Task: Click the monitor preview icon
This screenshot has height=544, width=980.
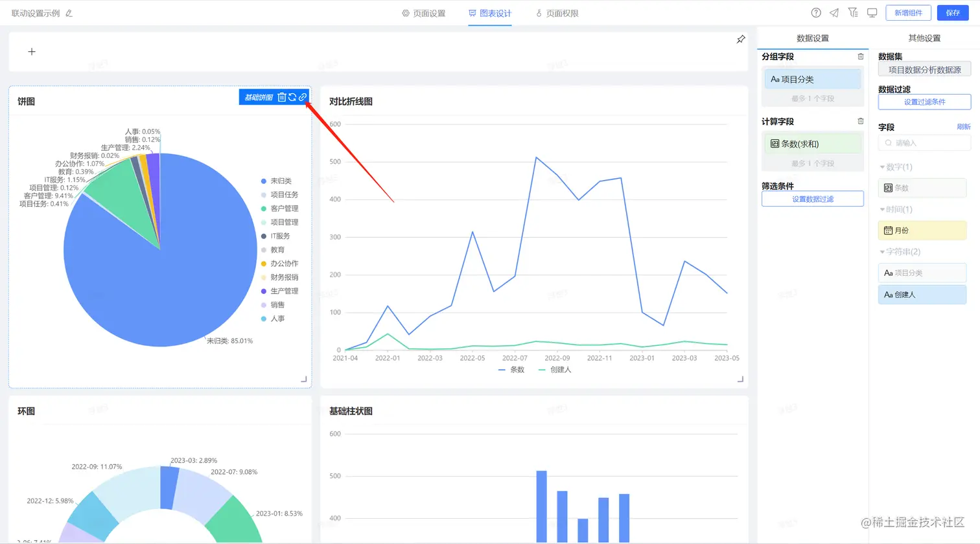Action: click(x=872, y=13)
